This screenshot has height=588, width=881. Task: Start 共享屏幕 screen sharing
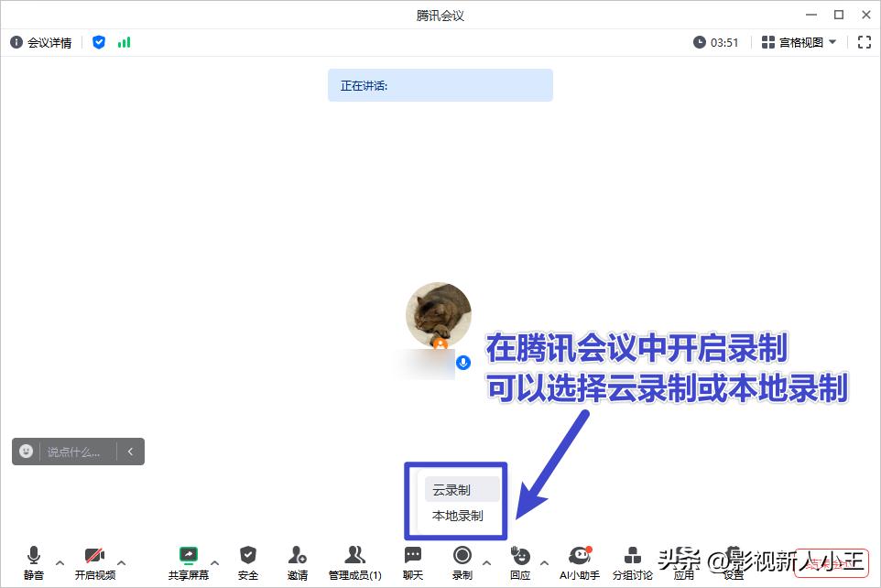pyautogui.click(x=189, y=562)
